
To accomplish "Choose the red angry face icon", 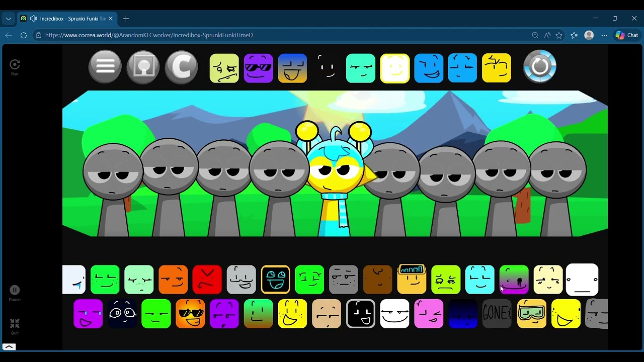I will tap(207, 280).
